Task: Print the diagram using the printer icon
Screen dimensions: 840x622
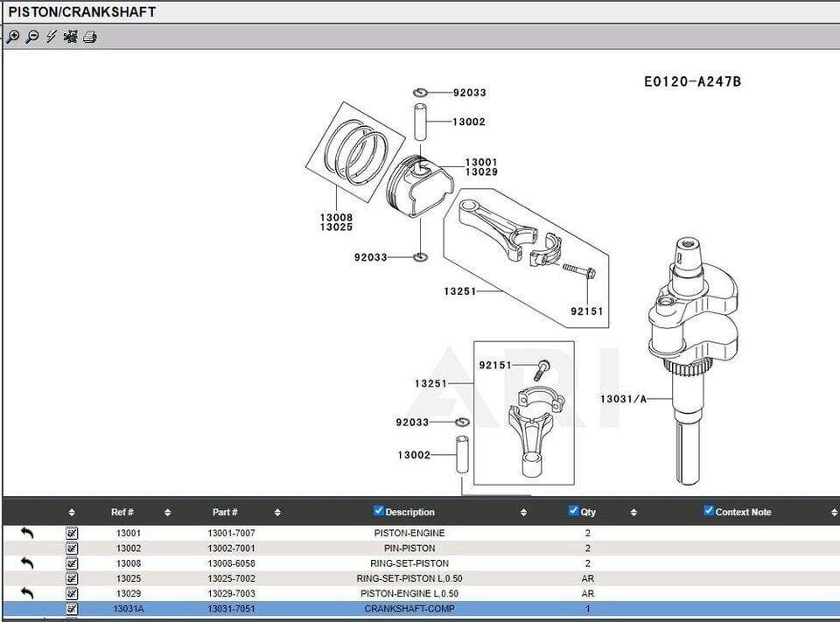Action: [88, 38]
